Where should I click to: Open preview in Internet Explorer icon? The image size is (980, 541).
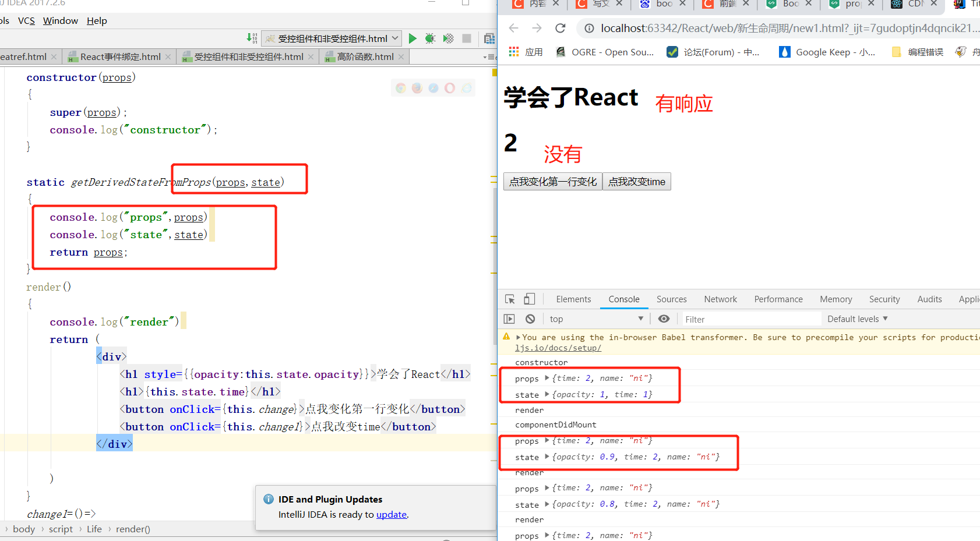[x=467, y=88]
